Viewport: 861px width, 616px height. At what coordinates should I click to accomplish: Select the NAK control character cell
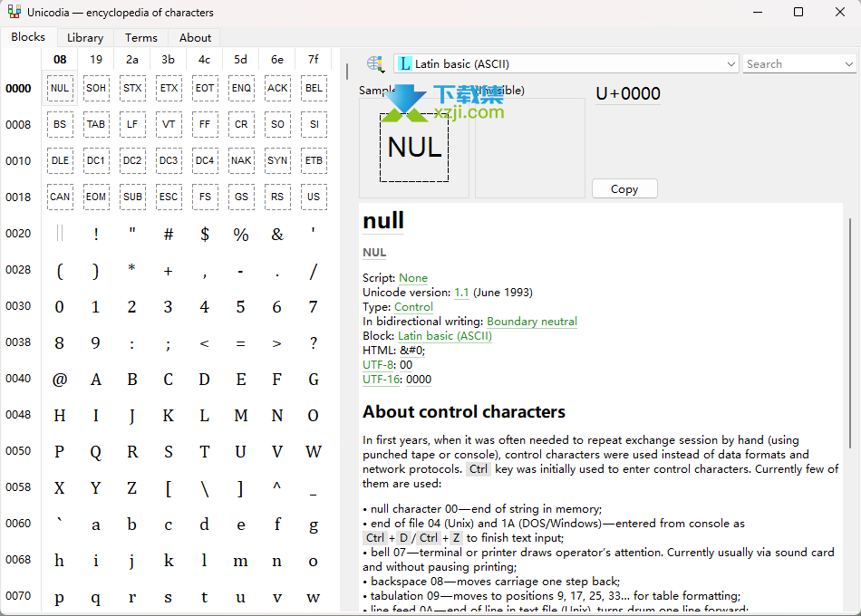241,161
